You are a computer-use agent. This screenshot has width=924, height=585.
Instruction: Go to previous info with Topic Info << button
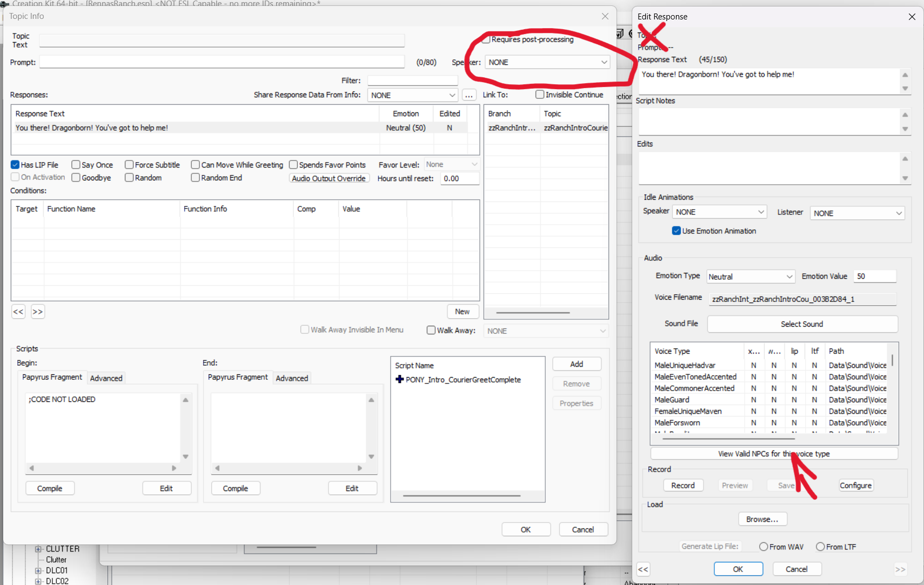coord(18,312)
